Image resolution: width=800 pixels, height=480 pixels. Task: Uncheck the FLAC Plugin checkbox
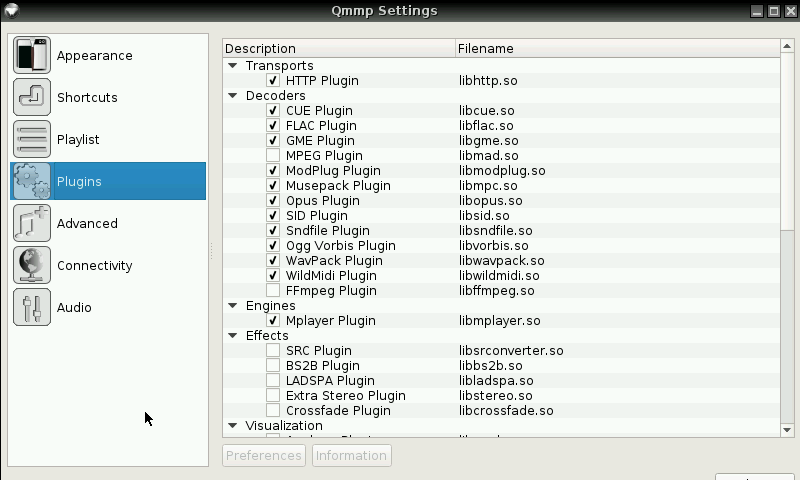point(273,125)
